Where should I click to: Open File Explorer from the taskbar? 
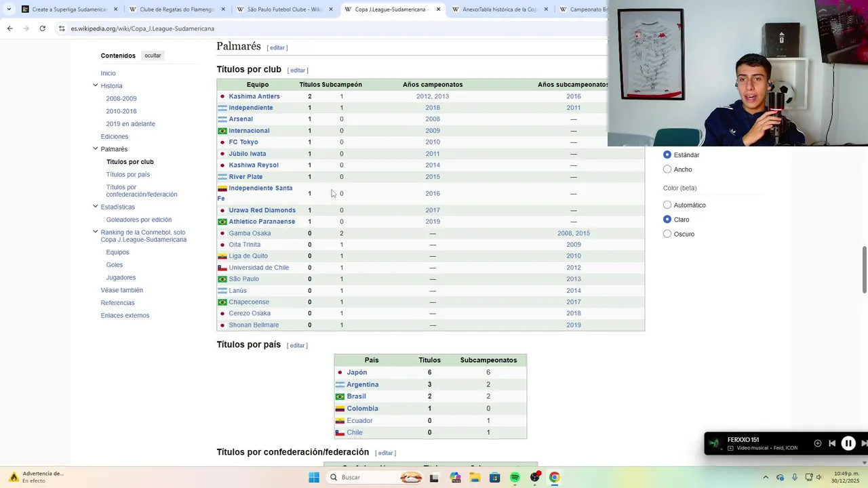pyautogui.click(x=475, y=477)
